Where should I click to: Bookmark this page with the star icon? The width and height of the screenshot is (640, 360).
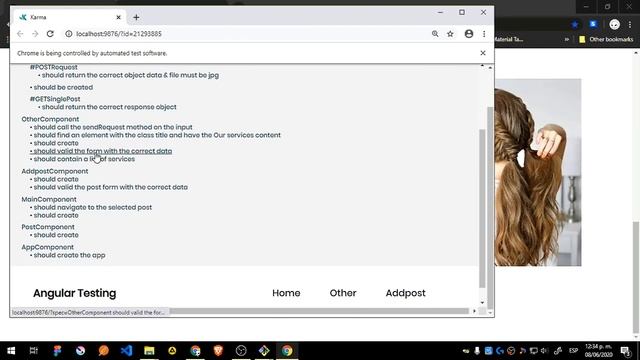pos(450,34)
